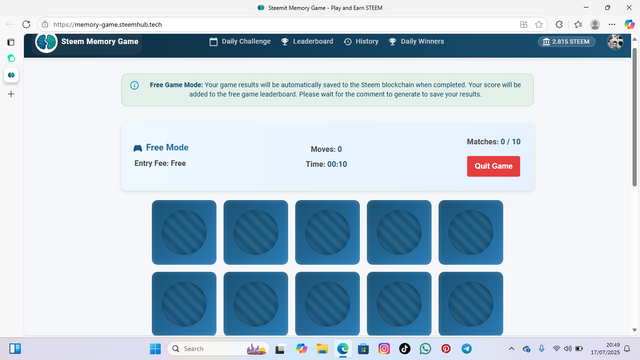Open Telegram from the taskbar

pyautogui.click(x=467, y=349)
